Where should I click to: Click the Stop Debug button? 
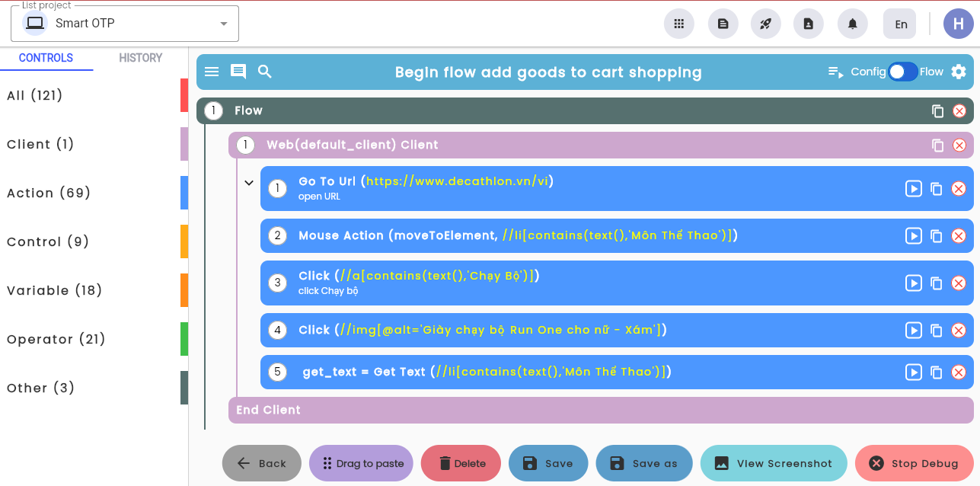(915, 463)
